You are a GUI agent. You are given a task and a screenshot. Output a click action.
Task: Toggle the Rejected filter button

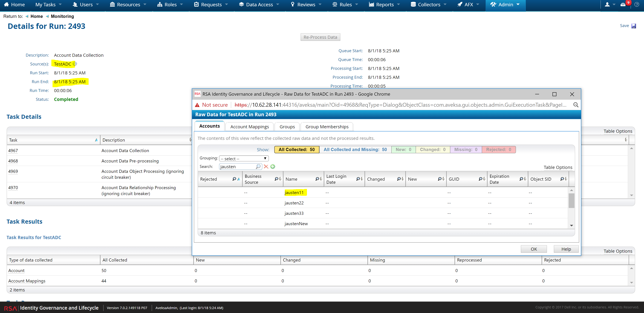498,150
